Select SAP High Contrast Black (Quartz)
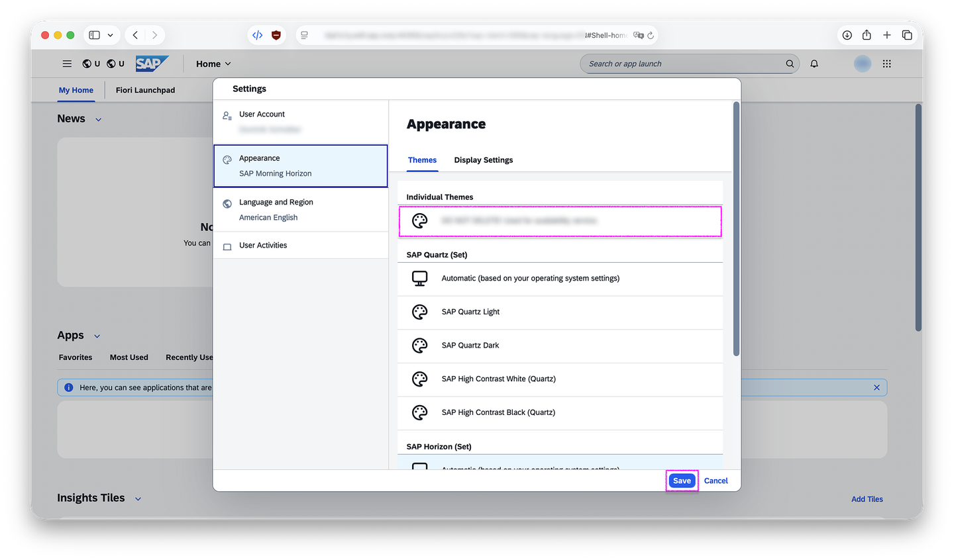 (x=560, y=412)
